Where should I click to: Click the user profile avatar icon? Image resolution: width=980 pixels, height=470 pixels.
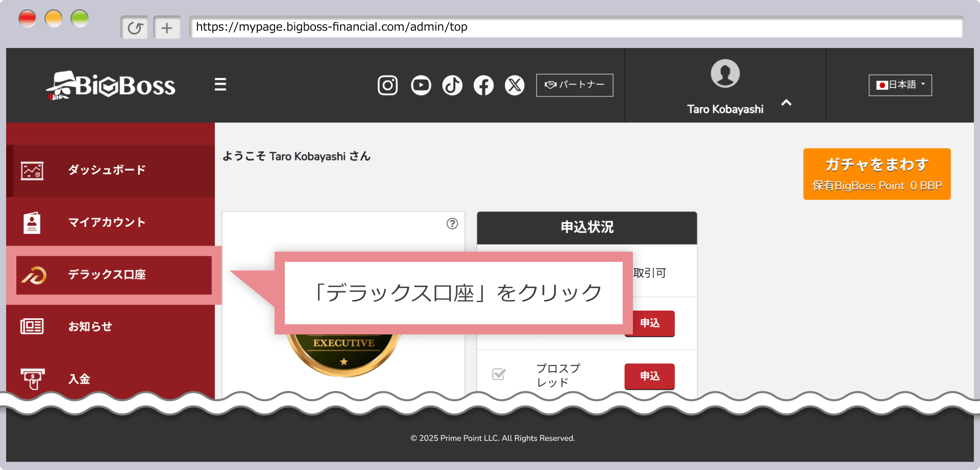[725, 74]
